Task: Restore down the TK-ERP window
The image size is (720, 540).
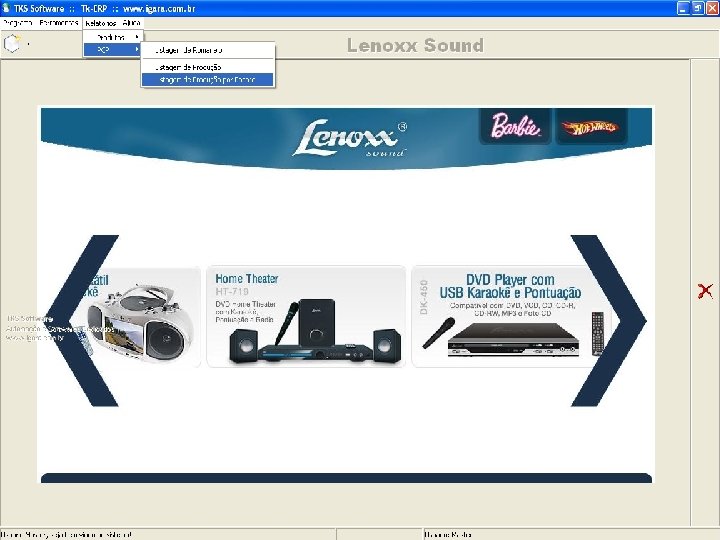Action: coord(698,8)
